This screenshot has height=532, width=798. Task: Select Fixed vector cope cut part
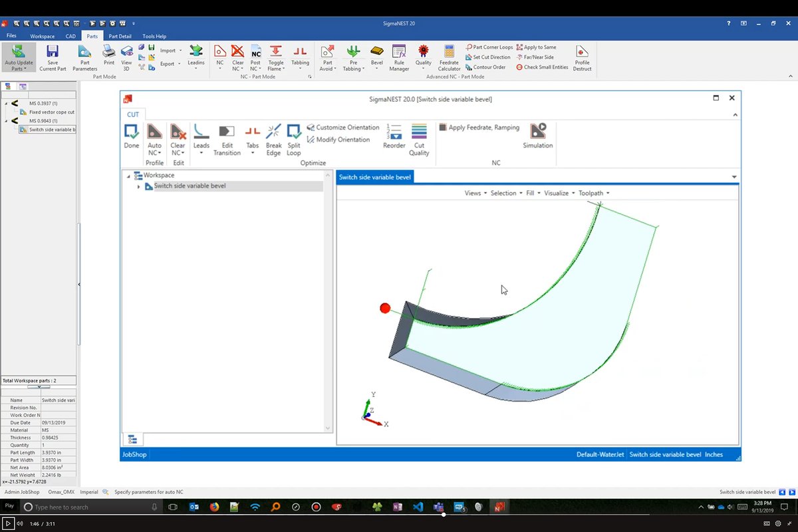52,112
